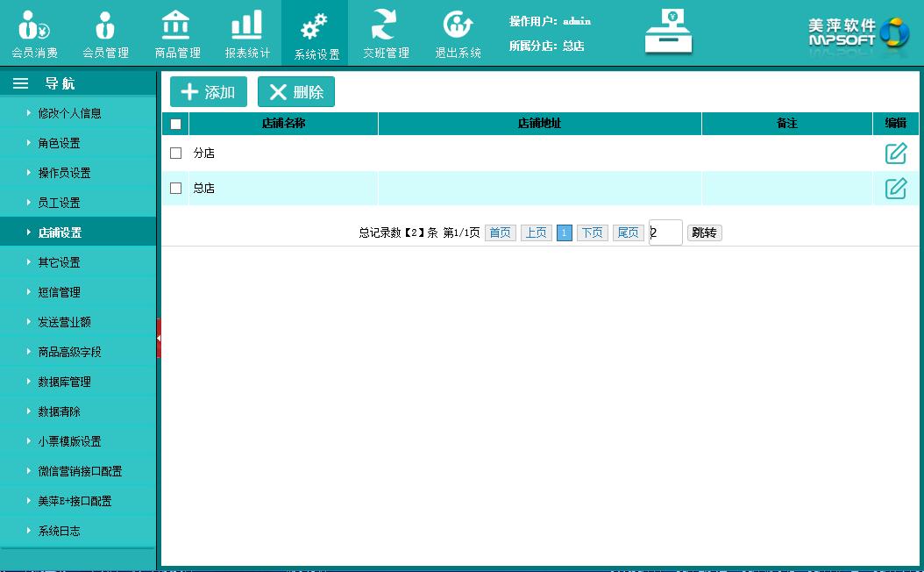The height and width of the screenshot is (572, 924).
Task: Select 角色设置 in the sidebar
Action: pos(59,143)
